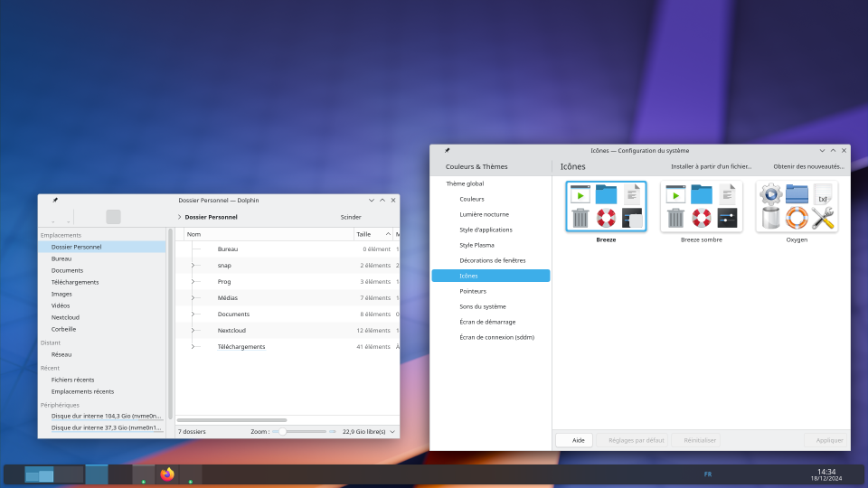Pin the Dolphin window with the pin icon
This screenshot has width=868, height=488.
pos(55,200)
